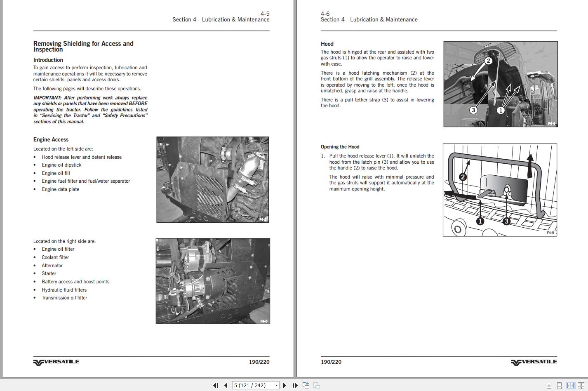Click the 'Hood release lever and detent release' bullet

82,157
